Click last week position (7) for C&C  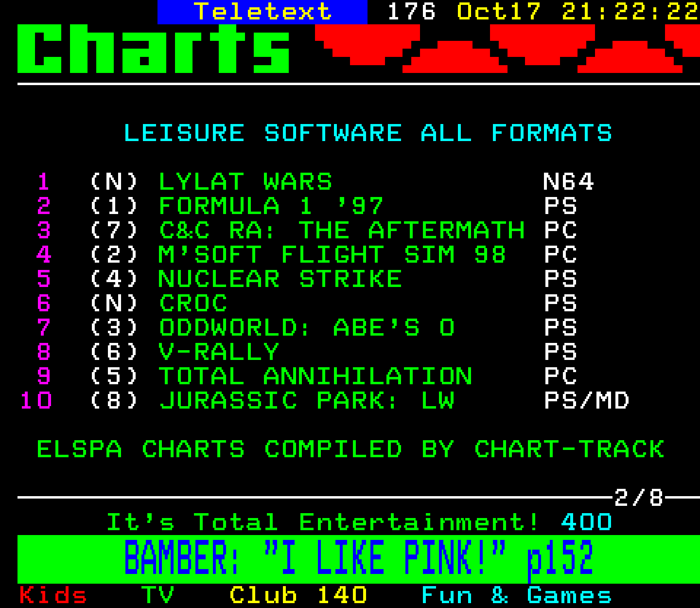(x=114, y=231)
